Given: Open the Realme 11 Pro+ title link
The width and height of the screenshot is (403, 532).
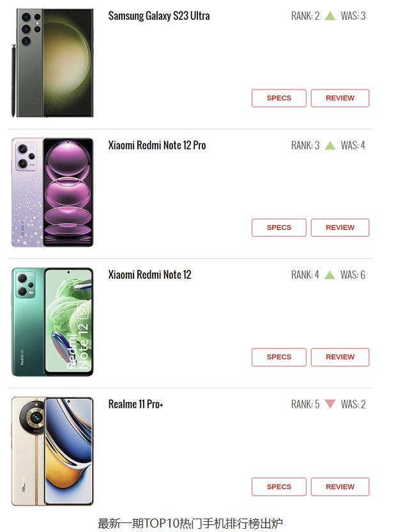Looking at the screenshot, I should click(x=135, y=404).
